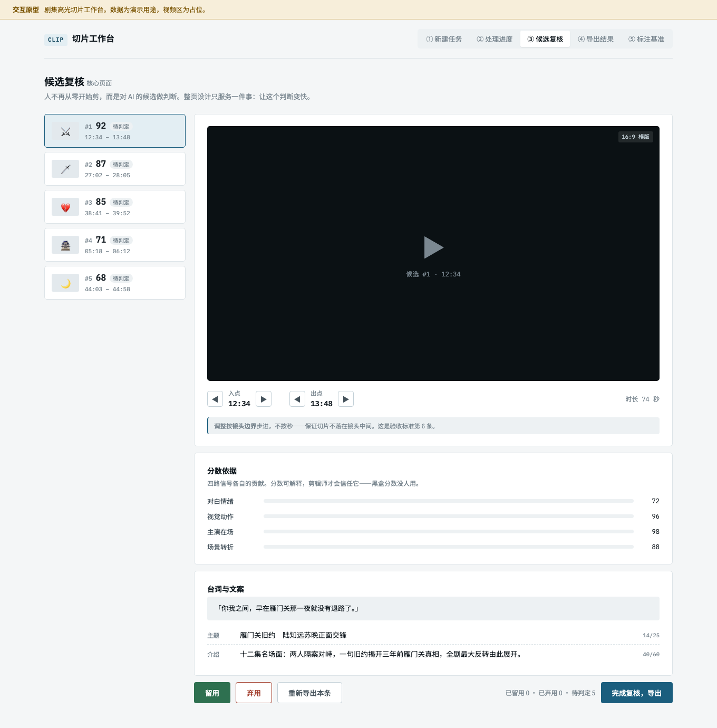Click the score 92 on candidate #1

101,126
